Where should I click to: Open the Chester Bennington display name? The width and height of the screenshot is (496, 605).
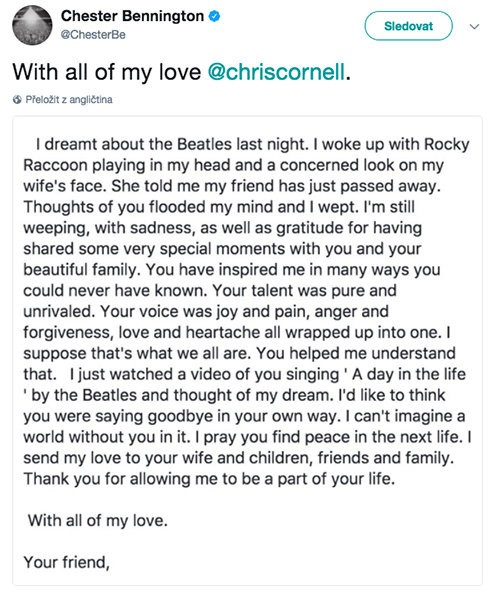point(132,16)
